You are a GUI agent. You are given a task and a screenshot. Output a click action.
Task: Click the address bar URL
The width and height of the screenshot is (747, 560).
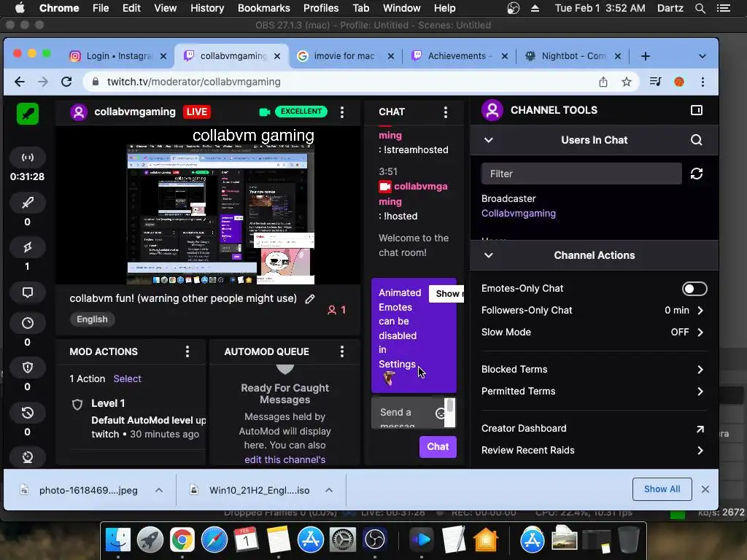coord(194,82)
